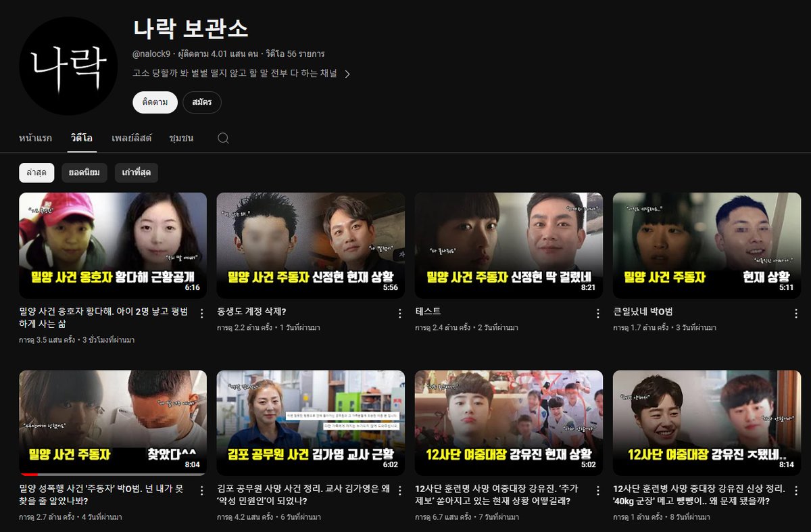Viewport: 811px width, 532px height.
Task: Open options menu for 추가 제보 쏟아지고 video
Action: (597, 491)
